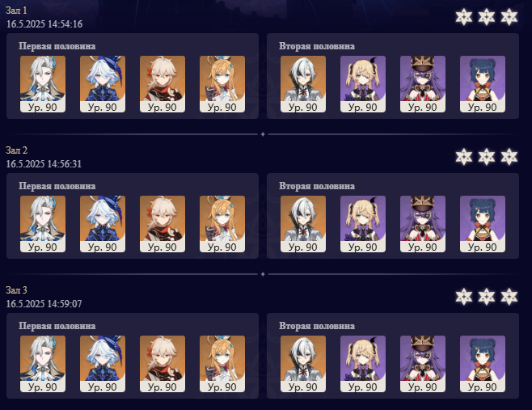Open Kazuha portrait in Зал 1 first half
The image size is (532, 410).
pyautogui.click(x=163, y=84)
